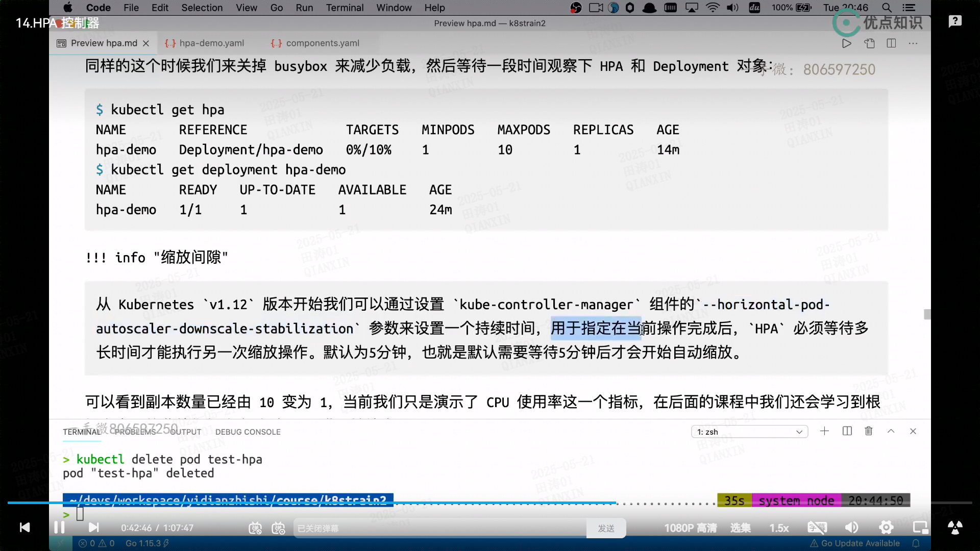The width and height of the screenshot is (980, 551).
Task: Mute the player volume
Action: tap(851, 528)
